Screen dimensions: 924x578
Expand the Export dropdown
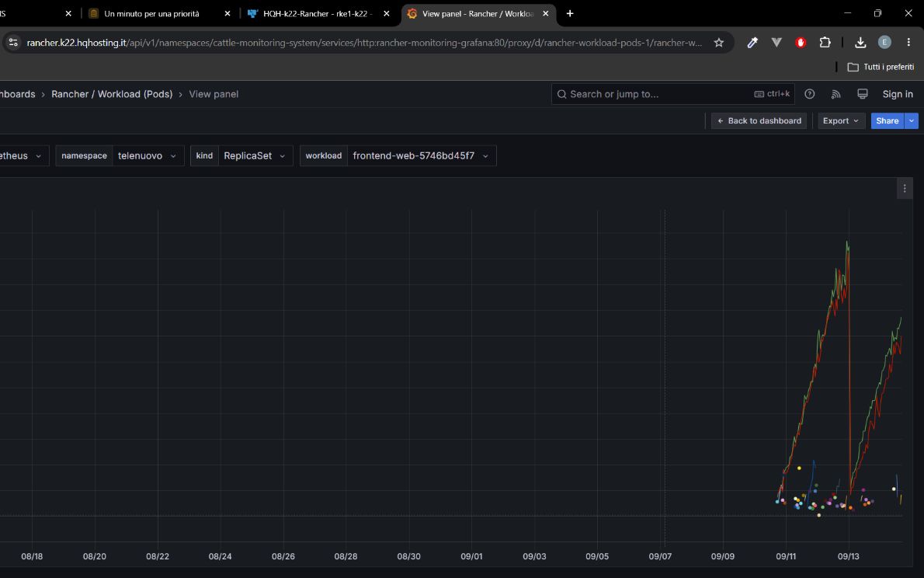tap(841, 121)
